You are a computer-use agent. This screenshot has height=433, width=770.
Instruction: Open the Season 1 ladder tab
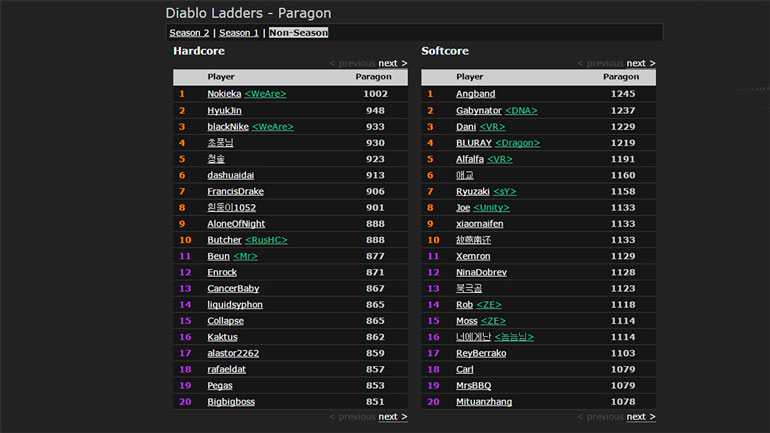[239, 33]
